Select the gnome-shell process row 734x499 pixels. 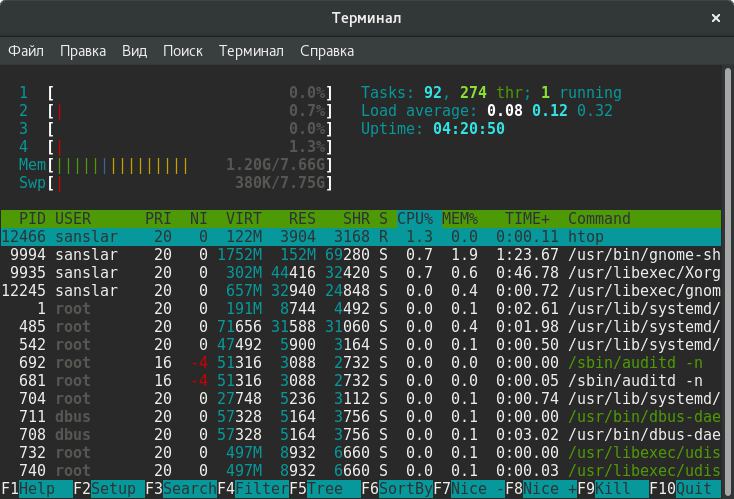[x=360, y=255]
